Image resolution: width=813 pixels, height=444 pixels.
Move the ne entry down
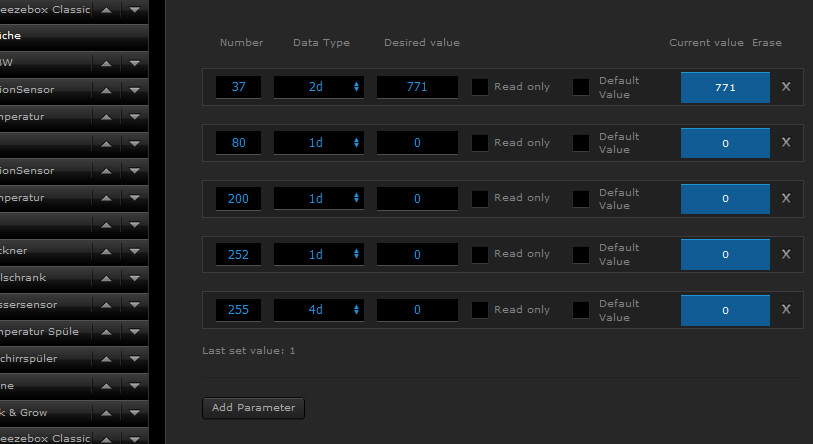[x=135, y=386]
